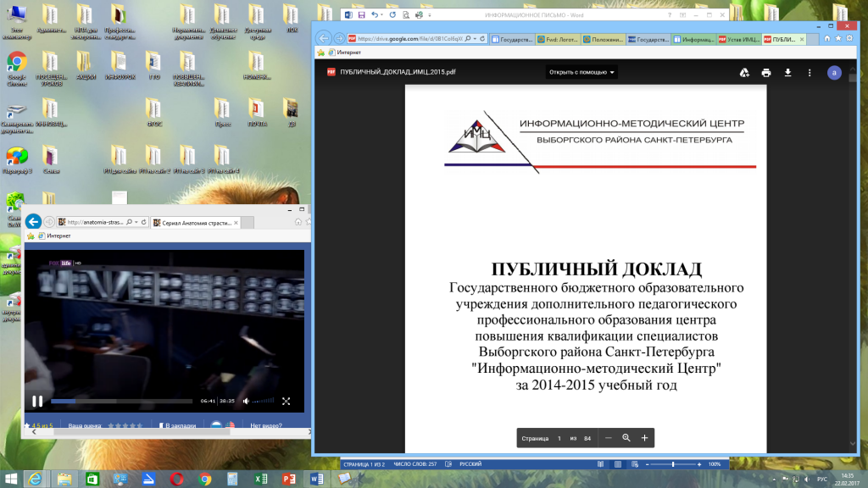
Task: Mute the video player's volume icon
Action: click(246, 401)
